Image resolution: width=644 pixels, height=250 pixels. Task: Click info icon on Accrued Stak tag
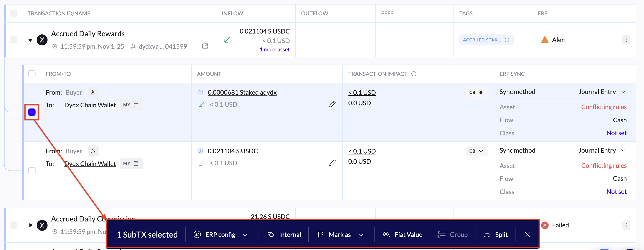click(507, 40)
